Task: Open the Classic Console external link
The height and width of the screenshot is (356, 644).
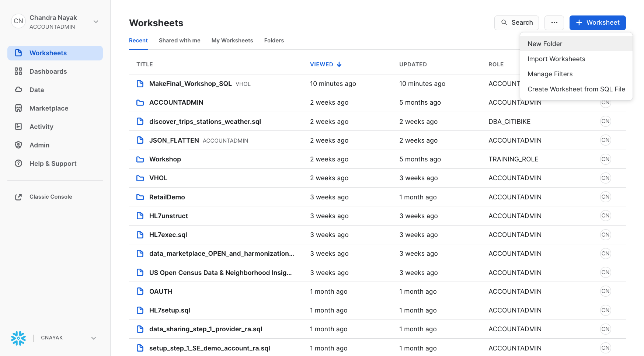Action: pyautogui.click(x=51, y=197)
